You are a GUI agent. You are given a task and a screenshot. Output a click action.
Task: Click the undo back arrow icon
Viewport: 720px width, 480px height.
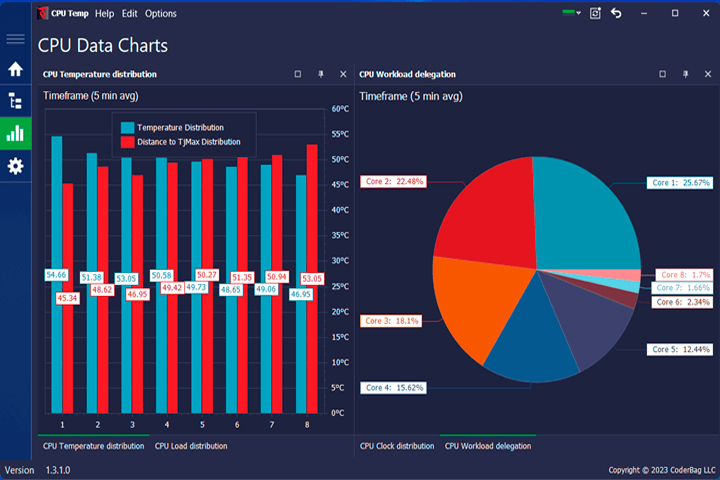tap(616, 13)
